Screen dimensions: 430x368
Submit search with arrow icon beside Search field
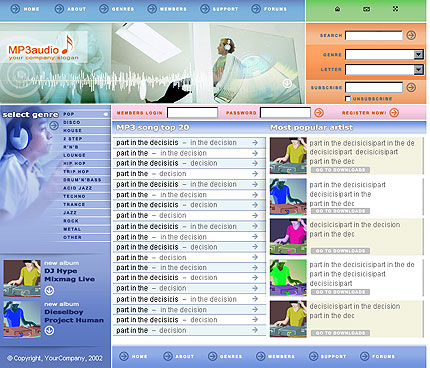411,35
